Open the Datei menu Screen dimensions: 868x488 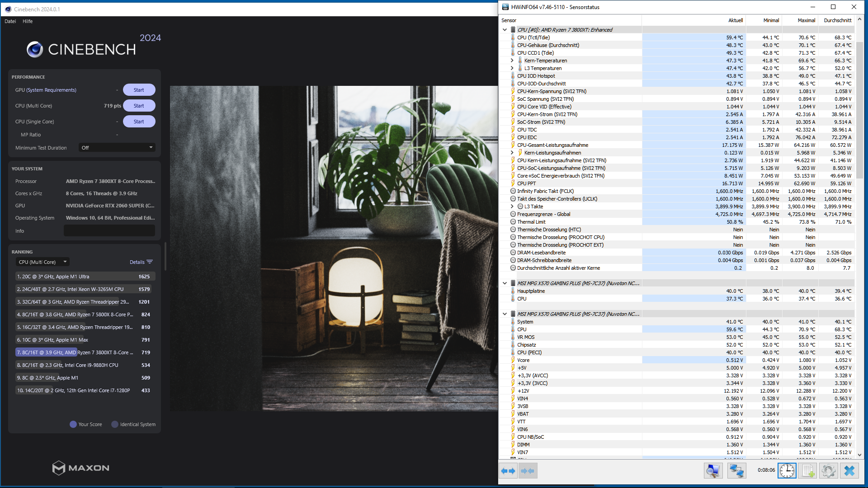point(10,21)
